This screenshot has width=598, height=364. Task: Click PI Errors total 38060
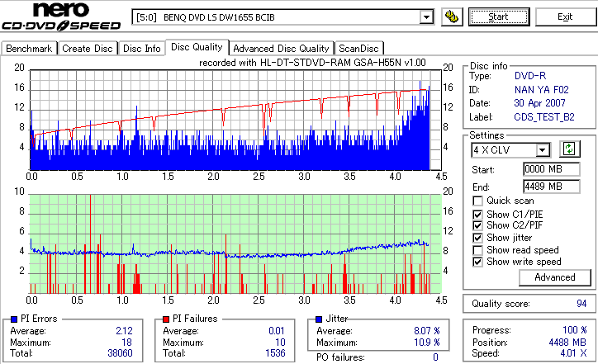[120, 353]
